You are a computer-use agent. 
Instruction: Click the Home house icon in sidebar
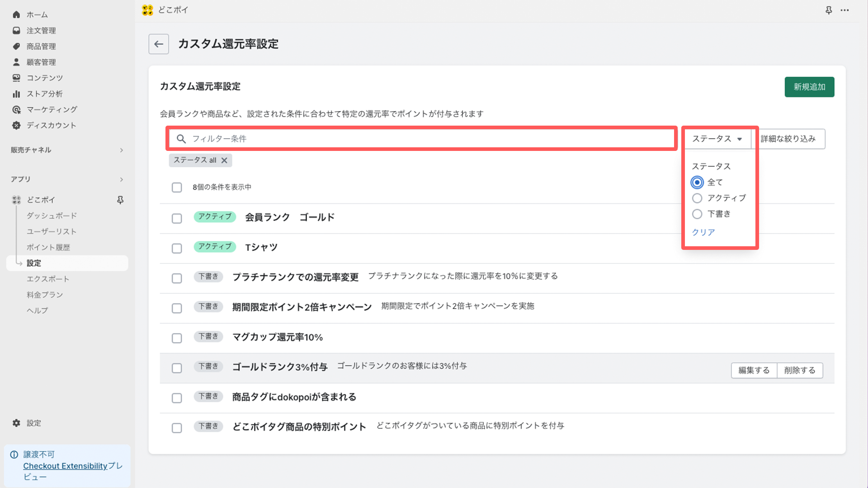click(x=16, y=14)
